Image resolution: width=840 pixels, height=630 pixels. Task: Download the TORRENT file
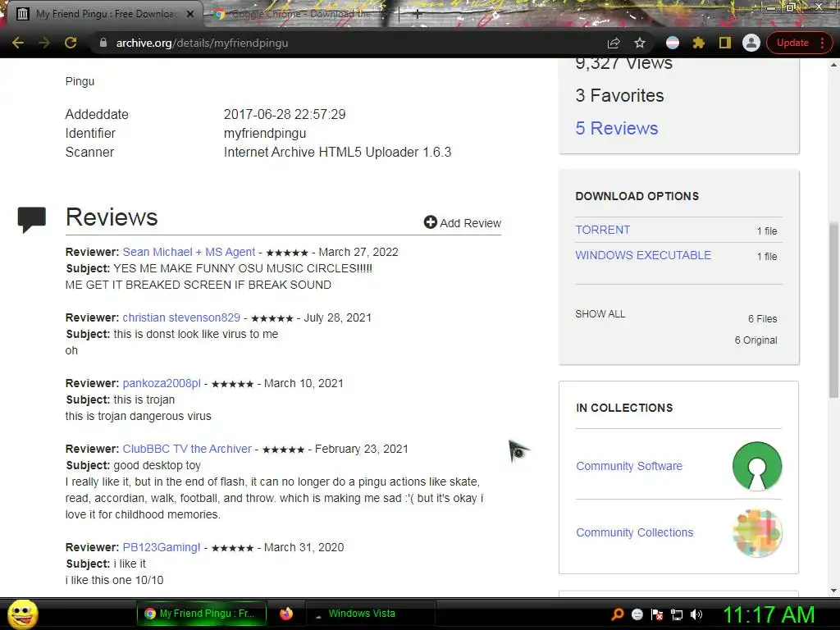(x=603, y=230)
